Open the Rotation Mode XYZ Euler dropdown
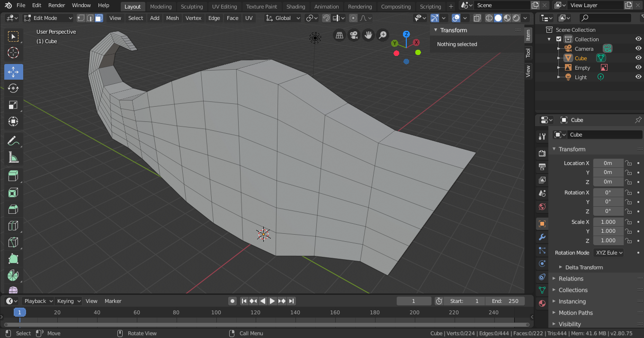This screenshot has height=338, width=644. [x=608, y=253]
